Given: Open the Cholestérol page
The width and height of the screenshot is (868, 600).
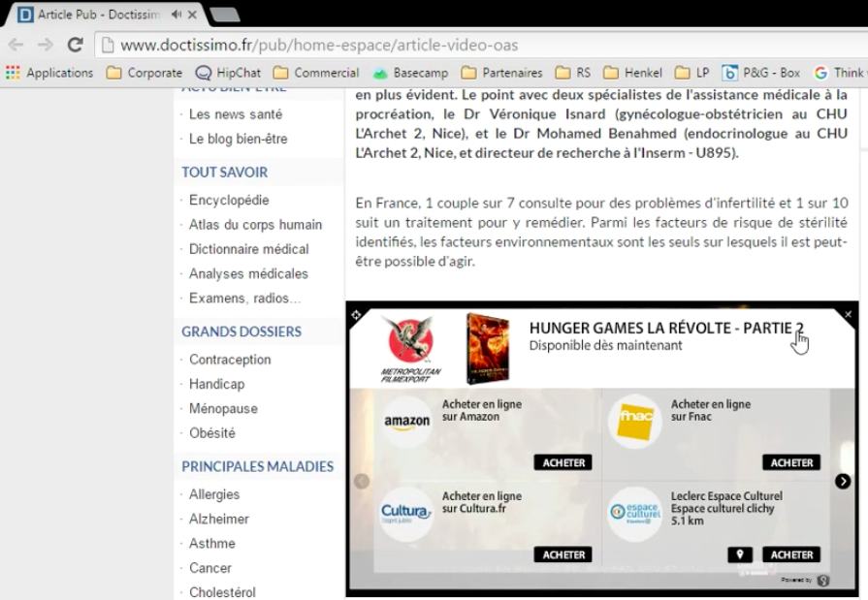Looking at the screenshot, I should click(222, 591).
